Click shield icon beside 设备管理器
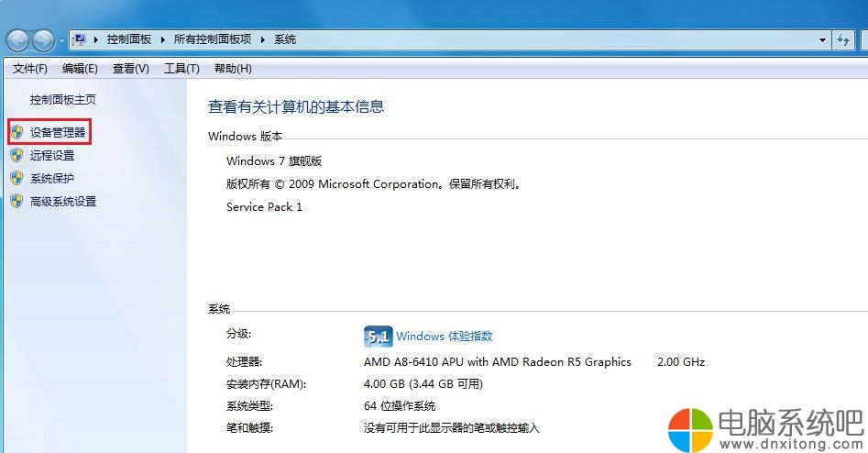This screenshot has width=868, height=453. pyautogui.click(x=16, y=132)
